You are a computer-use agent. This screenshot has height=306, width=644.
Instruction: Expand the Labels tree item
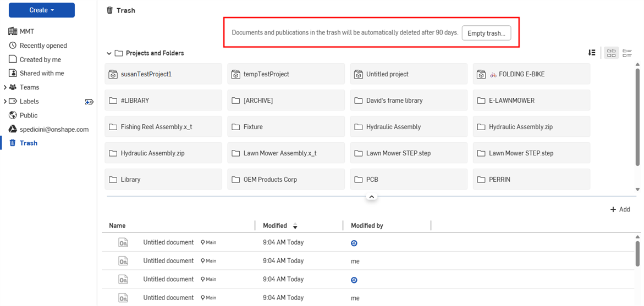5,102
